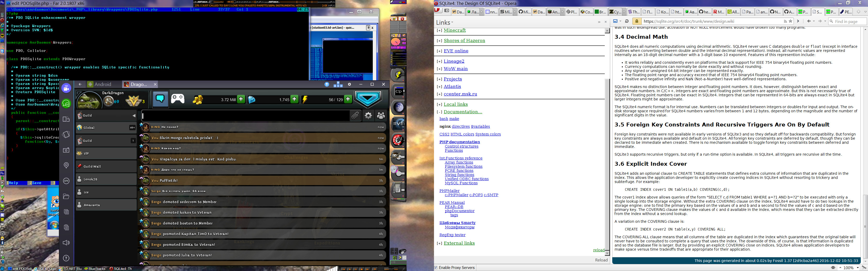Click chat message input field
The width and height of the screenshot is (868, 271).
(x=245, y=115)
